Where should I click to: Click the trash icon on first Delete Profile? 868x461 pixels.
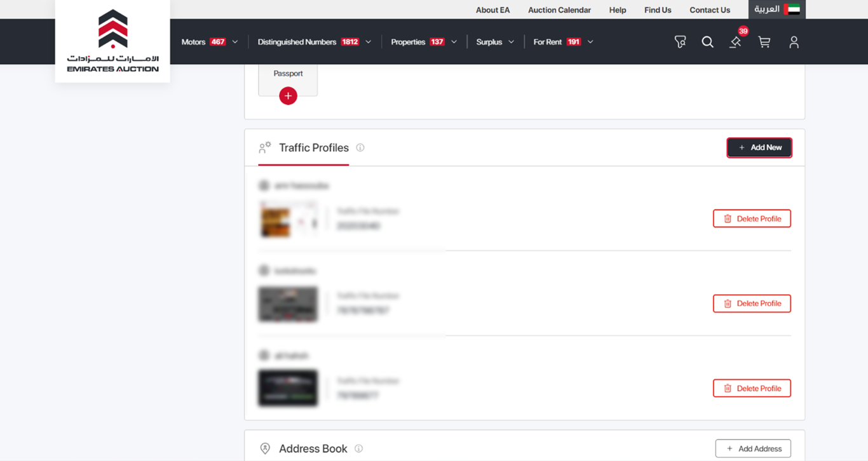point(727,218)
